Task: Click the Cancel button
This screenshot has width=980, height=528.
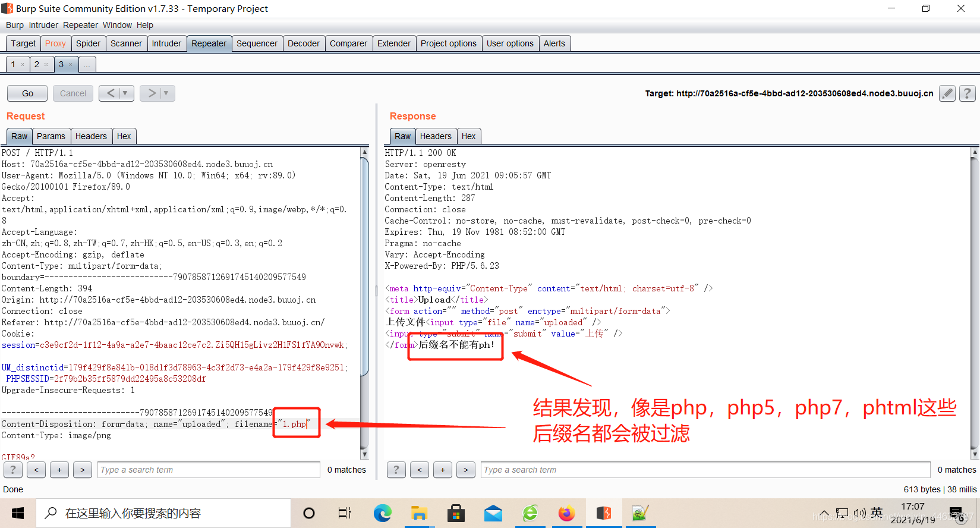Action: [73, 93]
